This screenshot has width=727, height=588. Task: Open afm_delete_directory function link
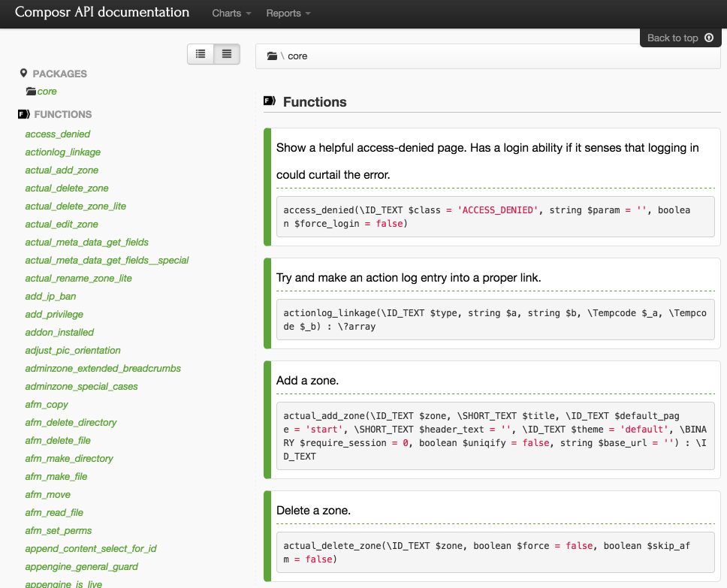71,423
